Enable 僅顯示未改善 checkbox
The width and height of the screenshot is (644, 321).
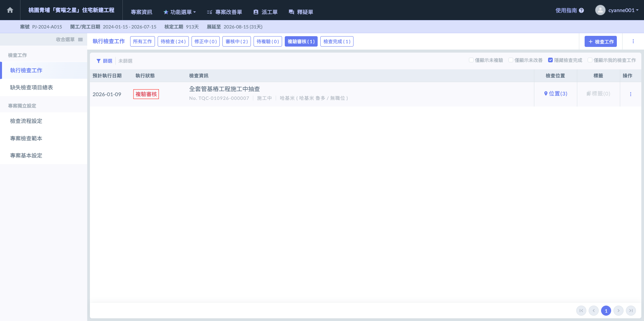pos(511,60)
